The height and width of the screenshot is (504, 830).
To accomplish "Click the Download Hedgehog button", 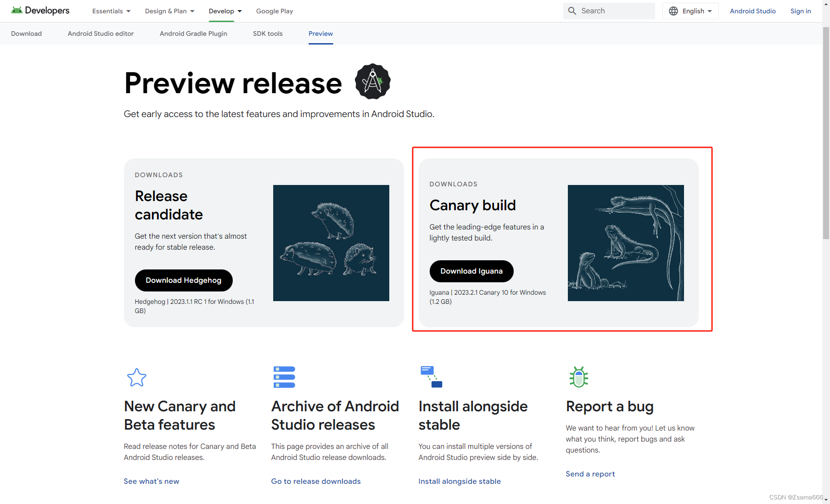I will (x=184, y=280).
